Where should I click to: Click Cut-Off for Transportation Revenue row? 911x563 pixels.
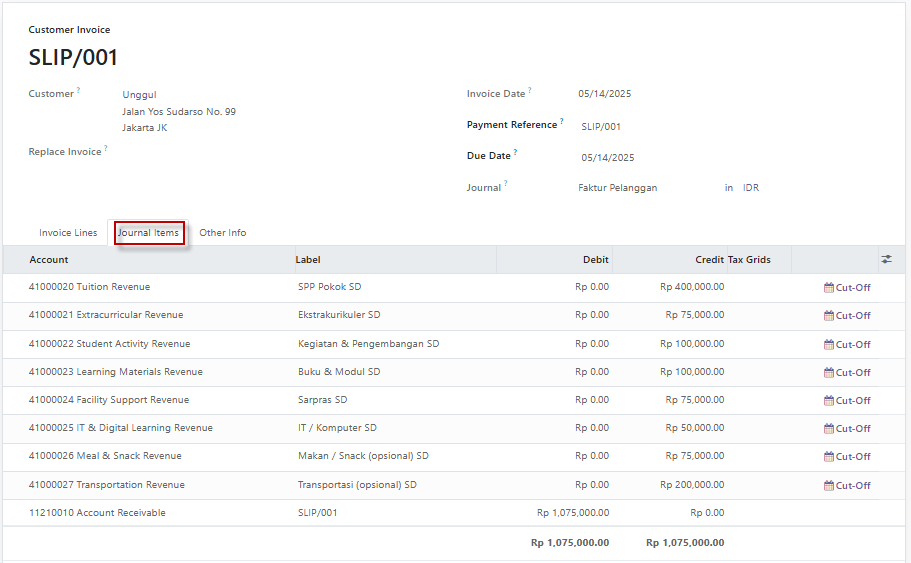[847, 485]
